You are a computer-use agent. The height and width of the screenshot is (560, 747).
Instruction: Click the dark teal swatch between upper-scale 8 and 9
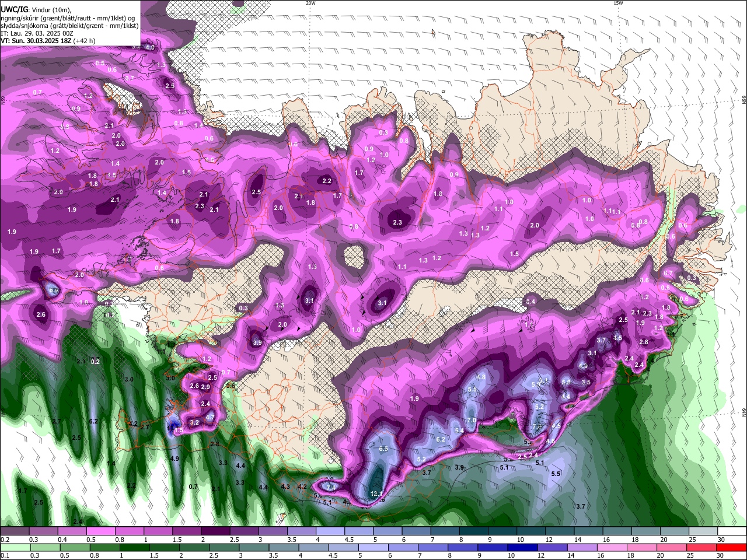(x=473, y=531)
